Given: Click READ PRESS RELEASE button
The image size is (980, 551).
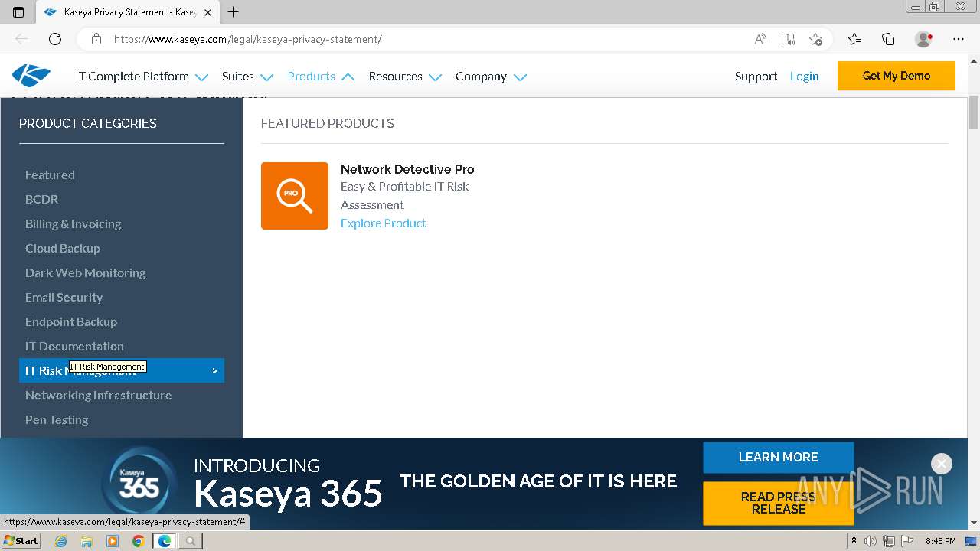Looking at the screenshot, I should (x=778, y=503).
